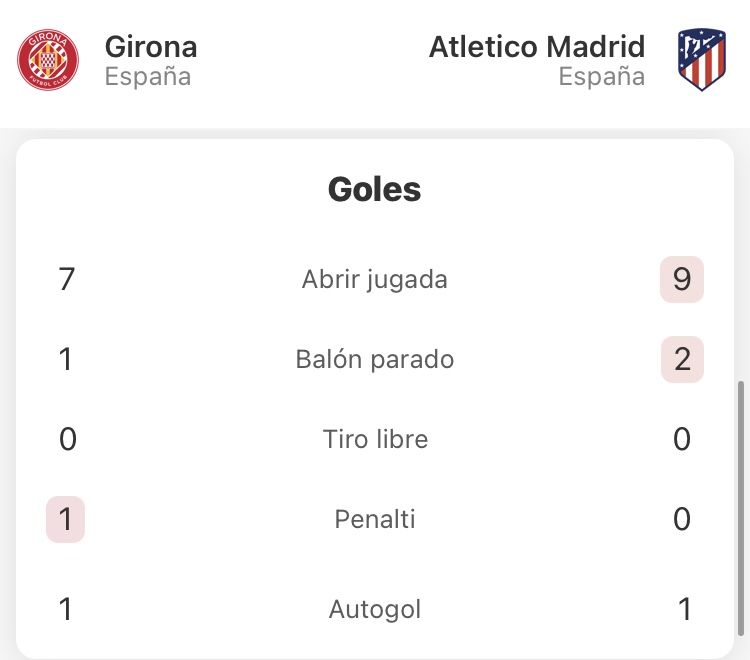Click Atletico's 0 Penalti value
The height and width of the screenshot is (660, 750).
pos(682,519)
